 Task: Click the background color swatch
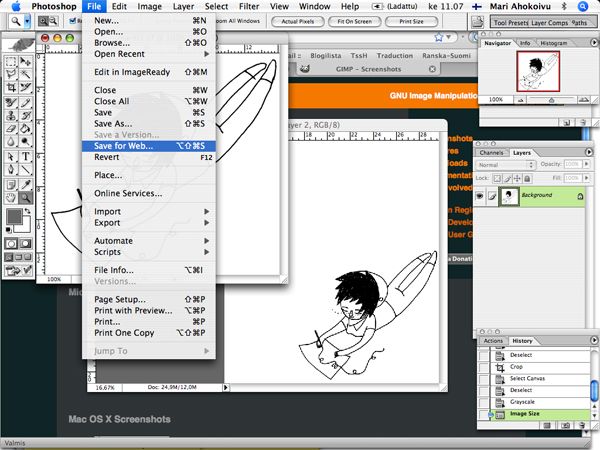point(23,227)
